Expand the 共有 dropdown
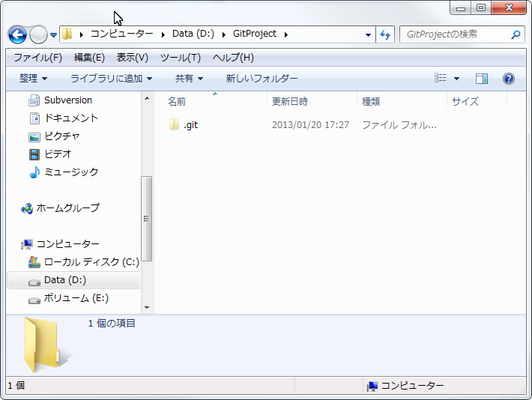 189,79
